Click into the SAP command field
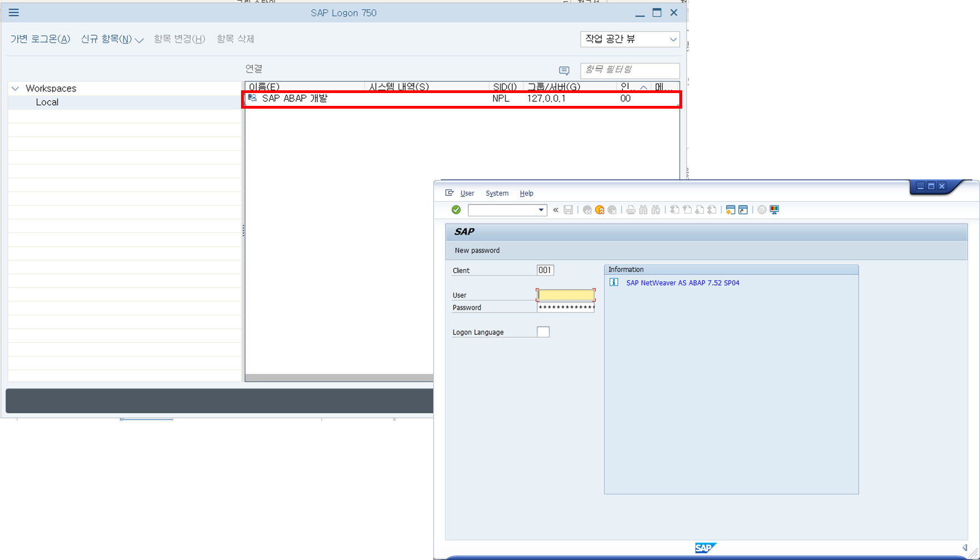This screenshot has width=980, height=560. click(503, 210)
